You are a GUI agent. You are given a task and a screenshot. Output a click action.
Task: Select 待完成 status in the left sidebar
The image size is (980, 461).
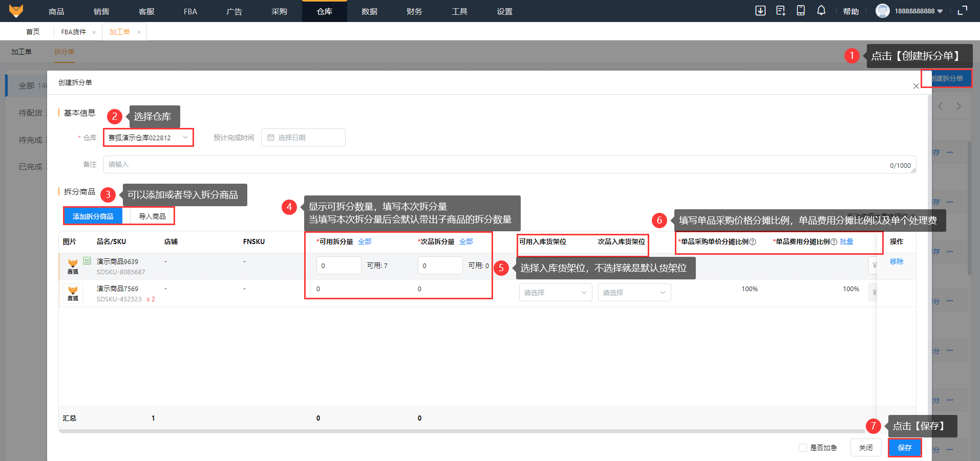[31, 140]
